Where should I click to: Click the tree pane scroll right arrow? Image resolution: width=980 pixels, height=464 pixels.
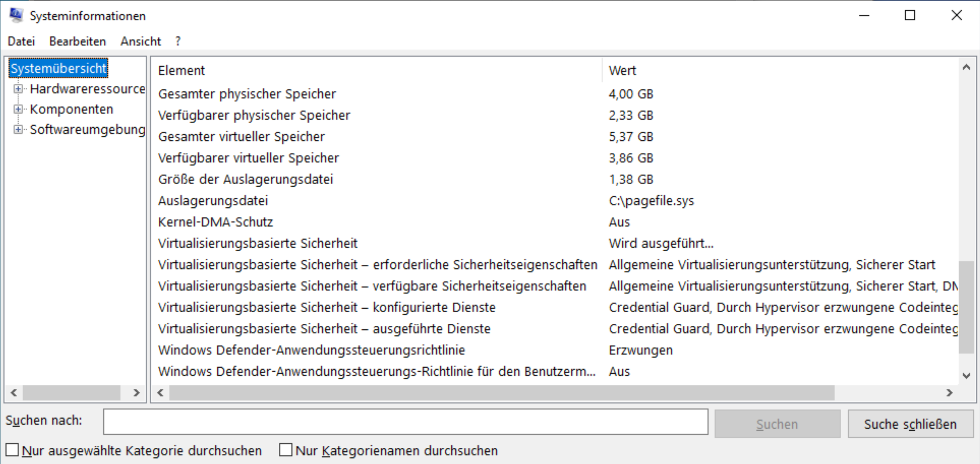136,392
